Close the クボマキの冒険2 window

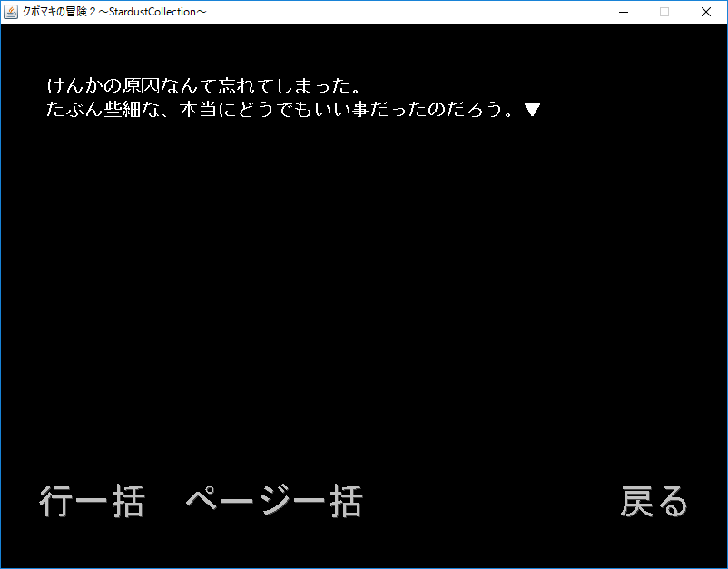click(x=705, y=12)
